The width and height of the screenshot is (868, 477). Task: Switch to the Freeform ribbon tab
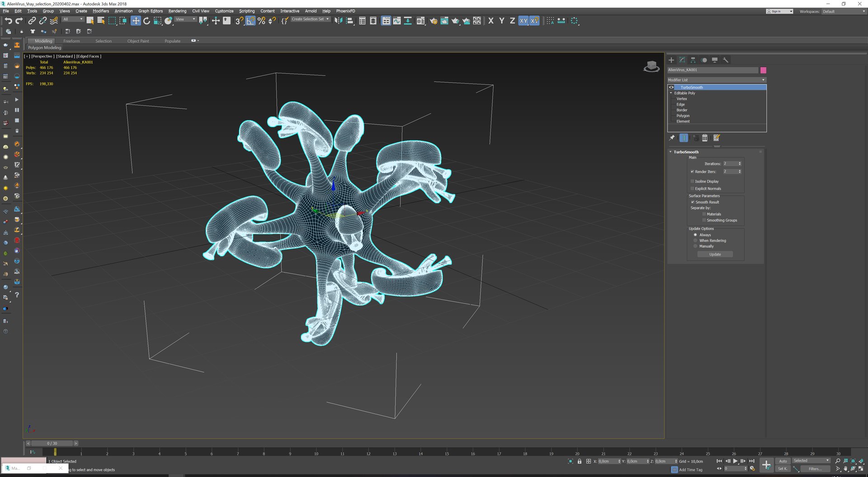click(71, 41)
